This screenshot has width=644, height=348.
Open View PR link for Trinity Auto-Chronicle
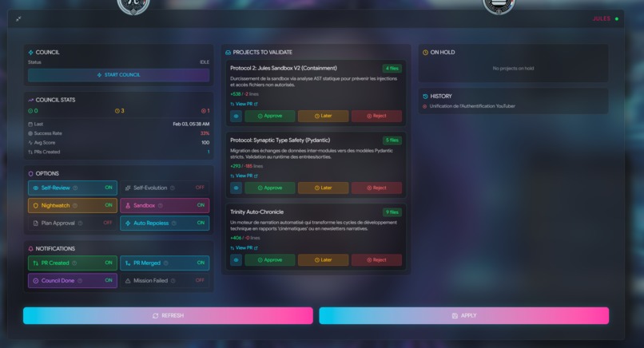[x=244, y=248]
